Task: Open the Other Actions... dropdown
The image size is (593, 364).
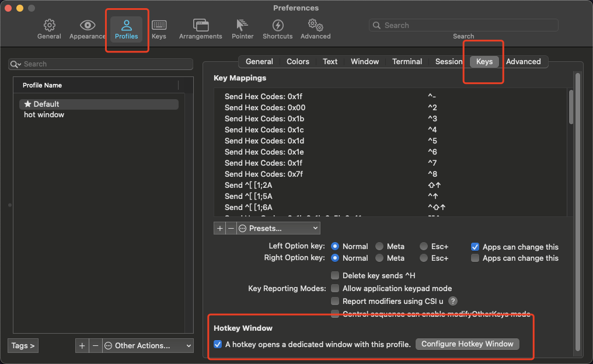Action: (148, 345)
